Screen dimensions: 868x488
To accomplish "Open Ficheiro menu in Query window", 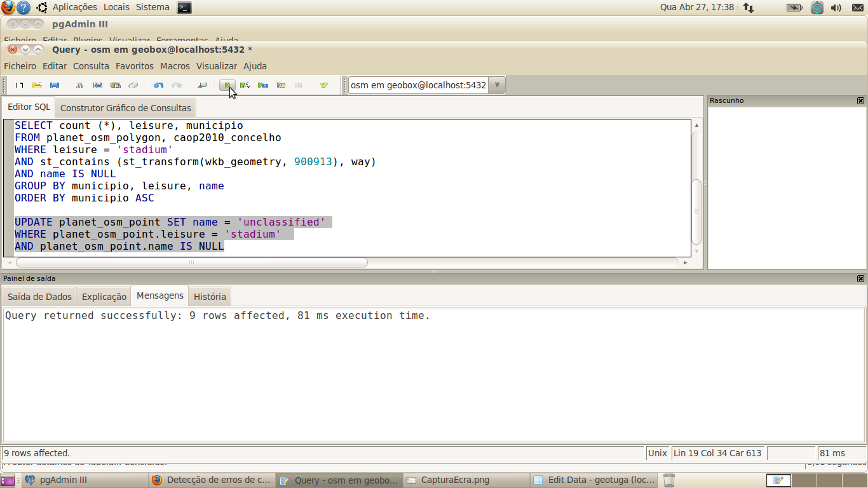I will pyautogui.click(x=20, y=66).
